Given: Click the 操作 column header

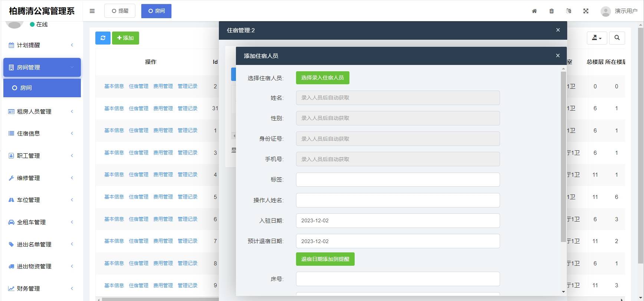Looking at the screenshot, I should coord(151,62).
